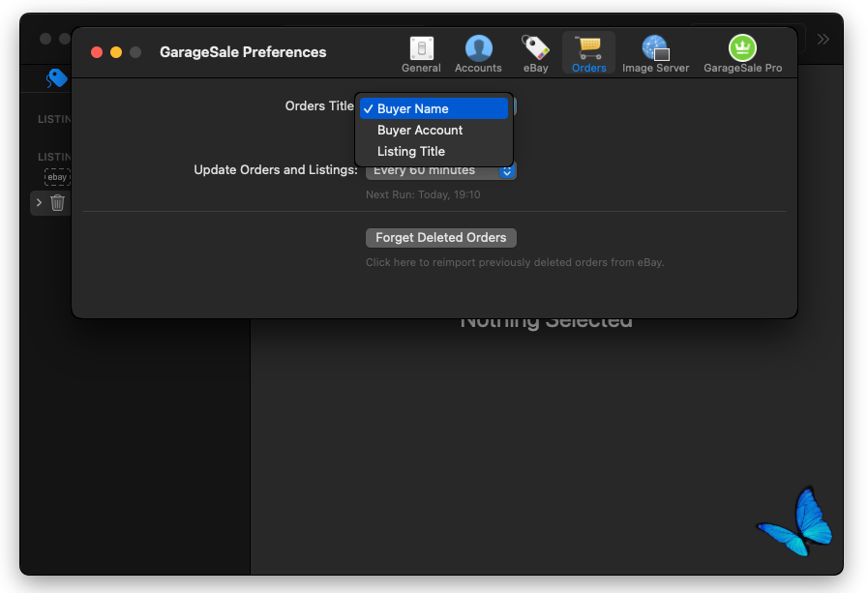The width and height of the screenshot is (868, 593).
Task: Open the Image Server preferences
Action: (x=655, y=54)
